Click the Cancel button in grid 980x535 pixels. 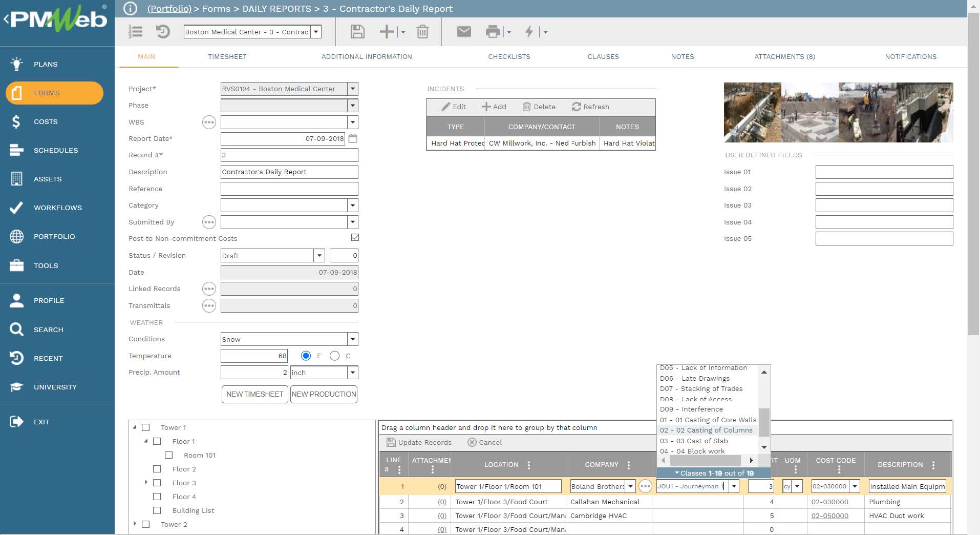pyautogui.click(x=485, y=442)
